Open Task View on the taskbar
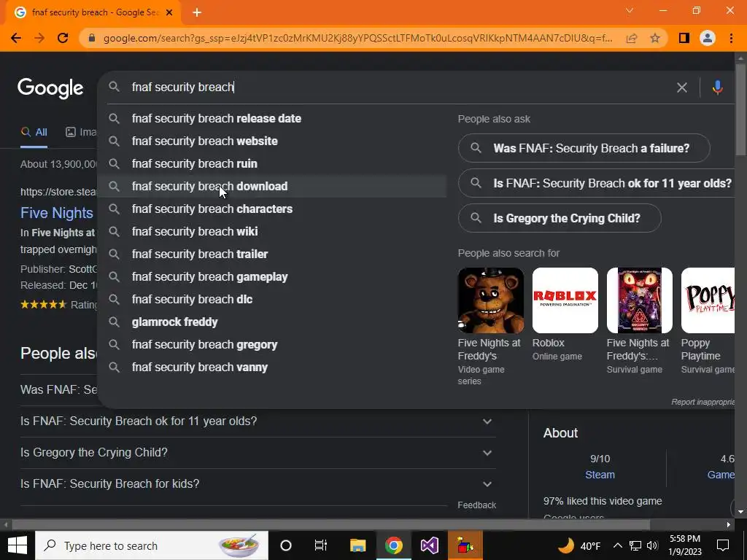The image size is (747, 560). 321,545
